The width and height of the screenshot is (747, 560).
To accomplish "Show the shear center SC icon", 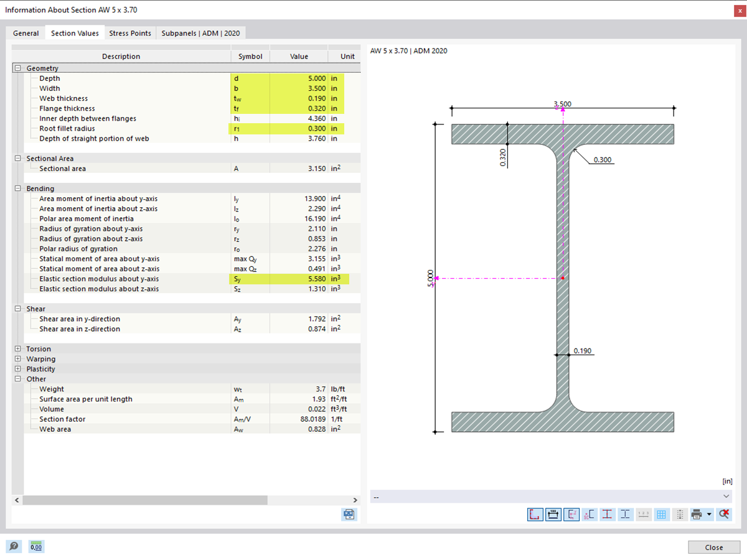I will click(x=588, y=515).
